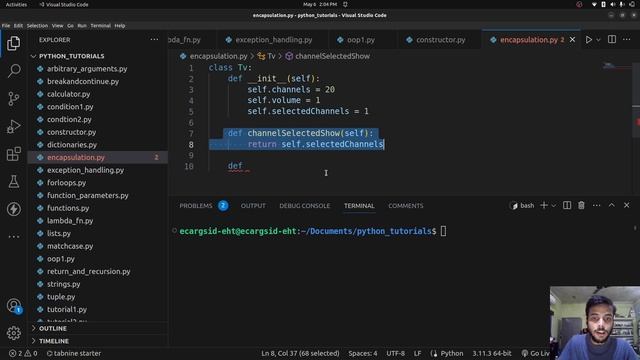The image size is (640, 360).
Task: Click tabnine starter status bar item
Action: (74, 353)
